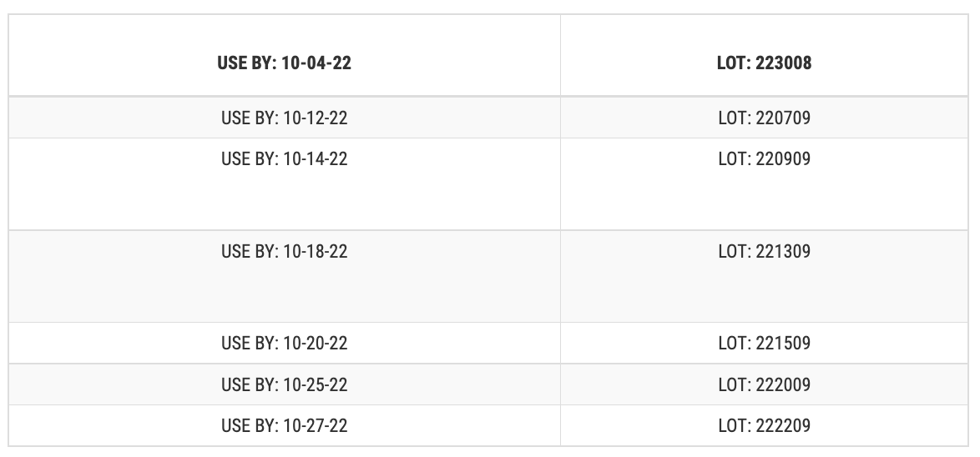
Task: Click the LOT: 222209 cell
Action: (764, 426)
